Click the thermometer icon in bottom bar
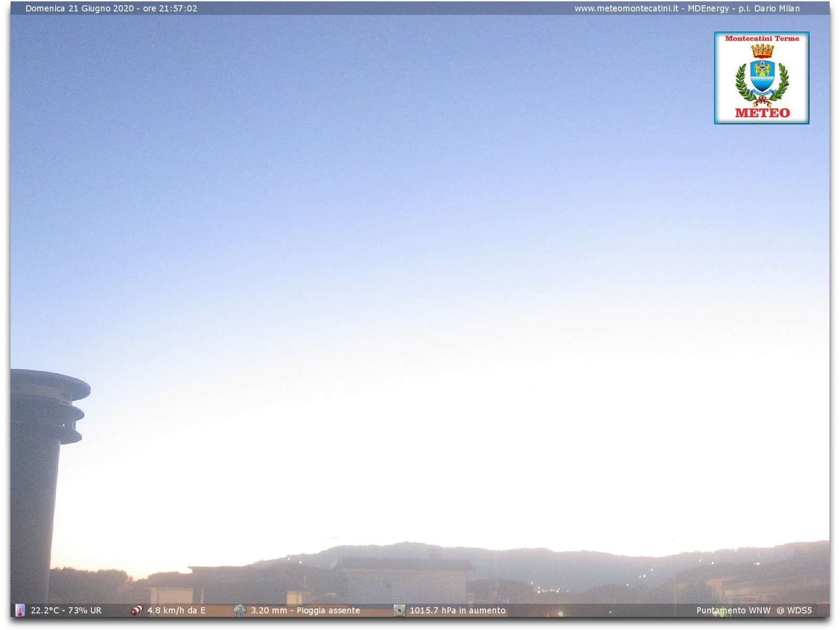 pyautogui.click(x=20, y=610)
